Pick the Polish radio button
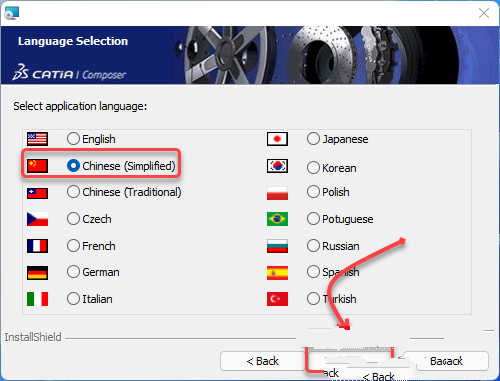Viewport: 500px width, 381px height. pos(313,192)
